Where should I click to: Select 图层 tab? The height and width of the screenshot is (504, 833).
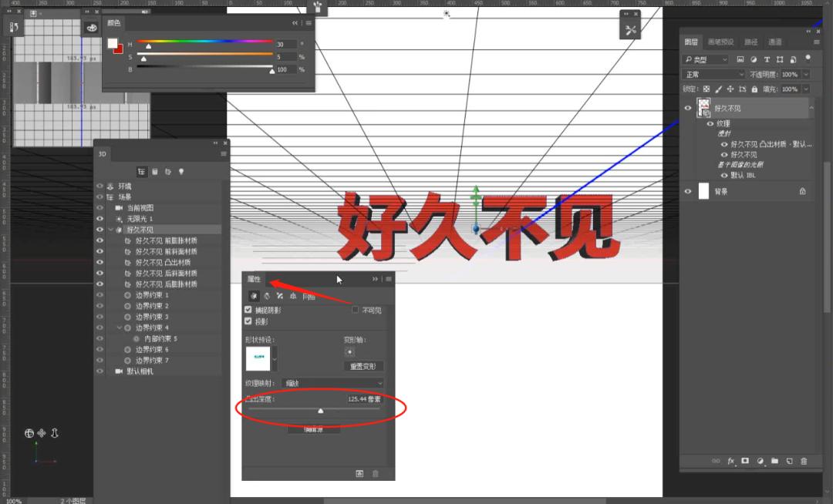click(691, 42)
